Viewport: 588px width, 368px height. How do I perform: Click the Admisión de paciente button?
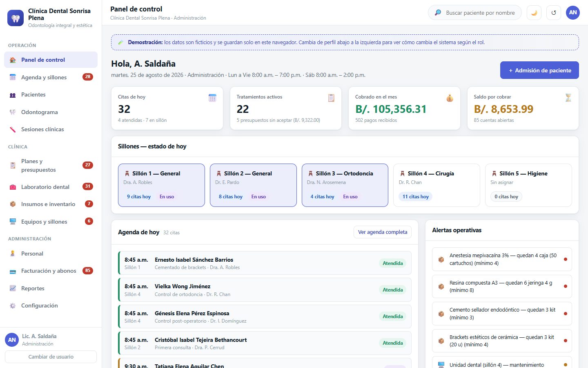coord(539,70)
